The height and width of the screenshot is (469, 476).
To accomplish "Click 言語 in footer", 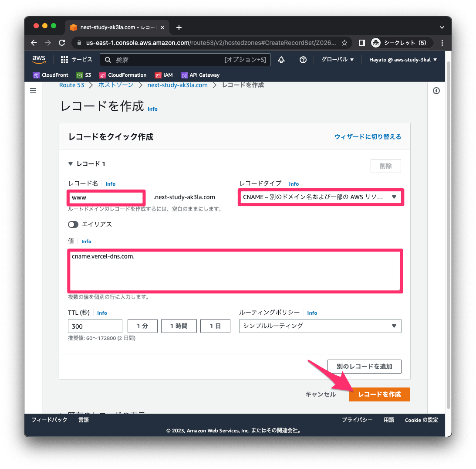I will 84,420.
